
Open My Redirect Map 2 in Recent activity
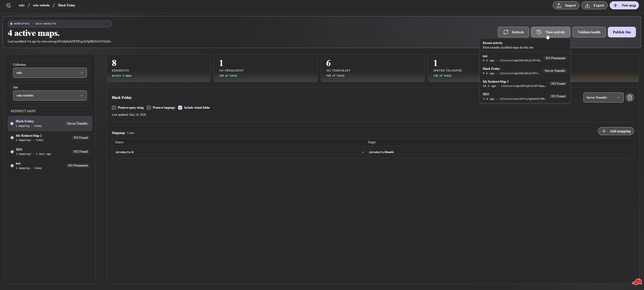click(x=525, y=84)
